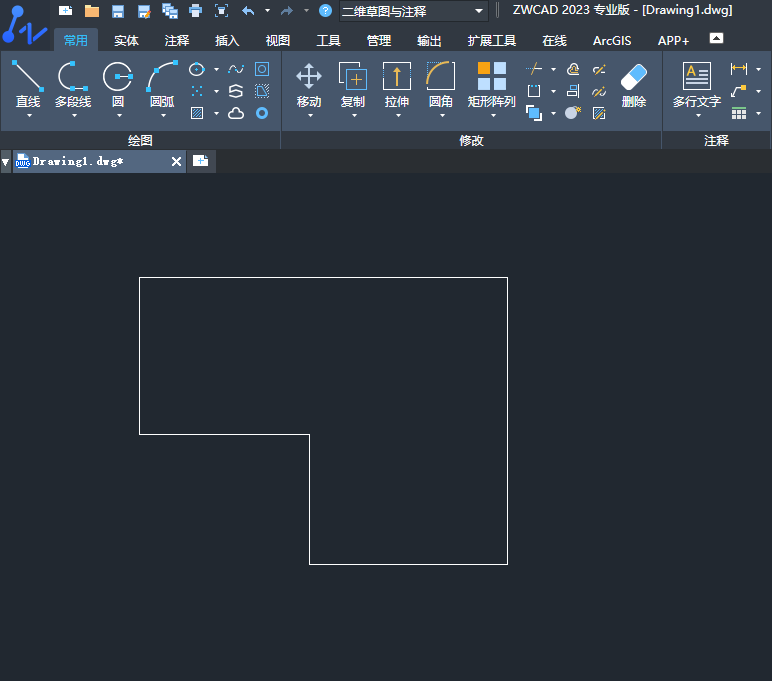This screenshot has height=681, width=772.
Task: Switch to the 实体 ribbon tab
Action: [127, 40]
